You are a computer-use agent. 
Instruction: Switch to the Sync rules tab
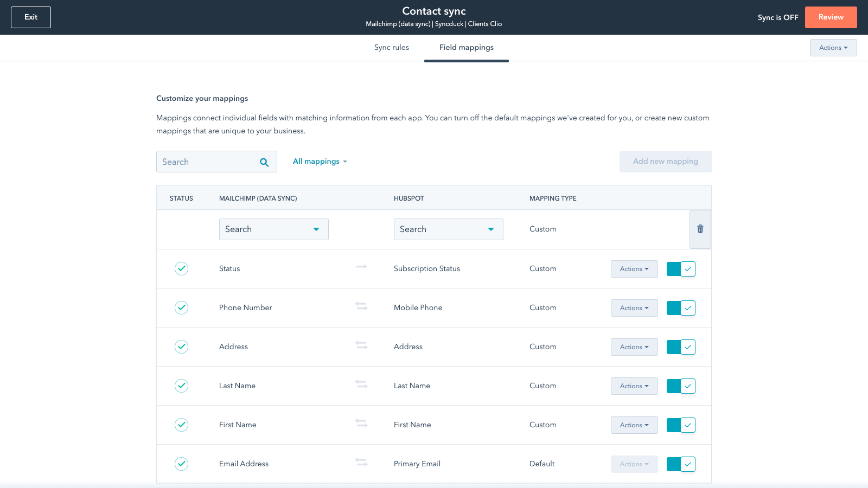[391, 47]
